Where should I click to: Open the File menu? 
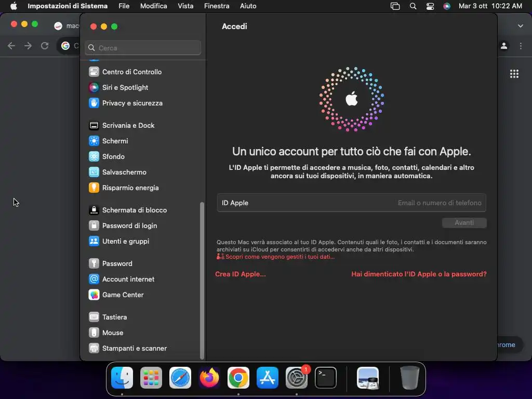point(124,6)
